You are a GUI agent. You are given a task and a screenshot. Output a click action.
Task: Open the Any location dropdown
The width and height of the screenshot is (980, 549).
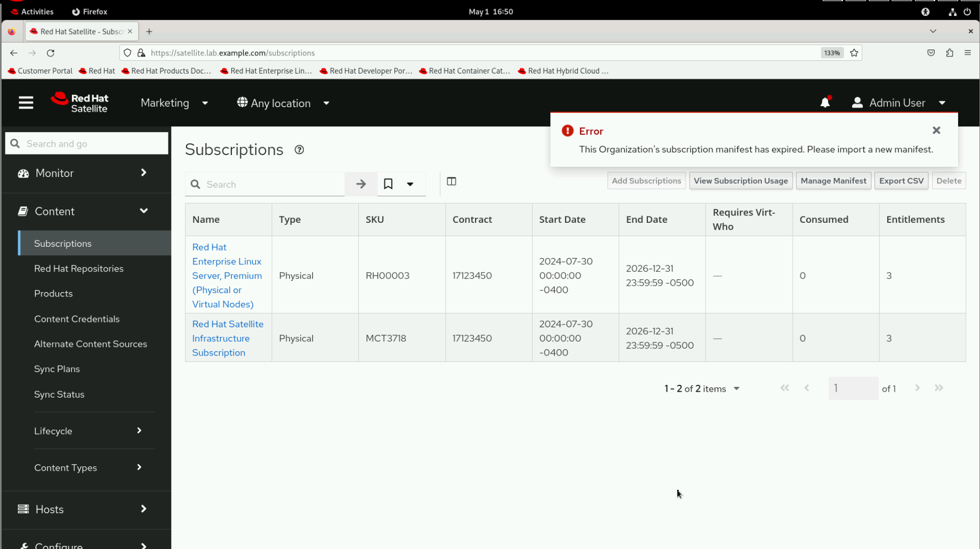click(284, 103)
